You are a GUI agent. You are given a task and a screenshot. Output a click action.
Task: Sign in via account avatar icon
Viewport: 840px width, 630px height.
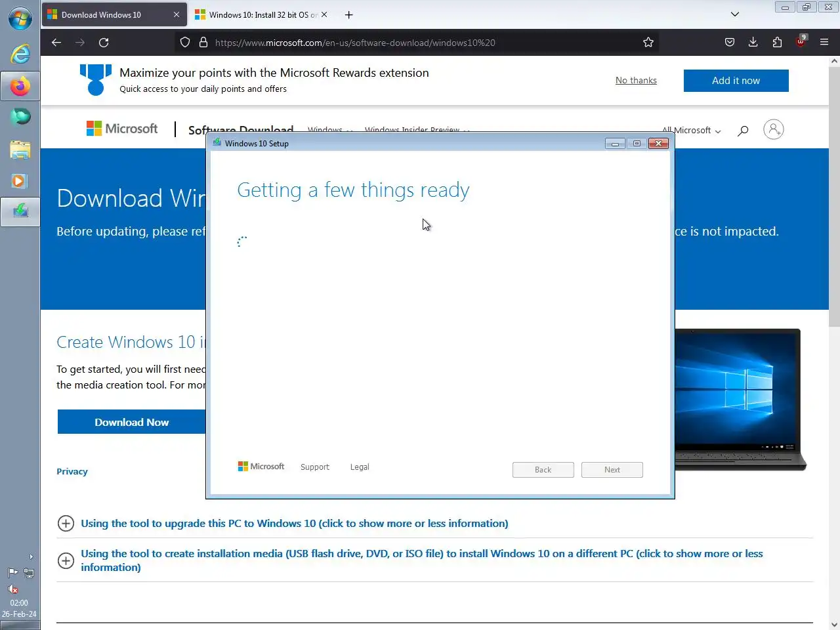(x=774, y=129)
